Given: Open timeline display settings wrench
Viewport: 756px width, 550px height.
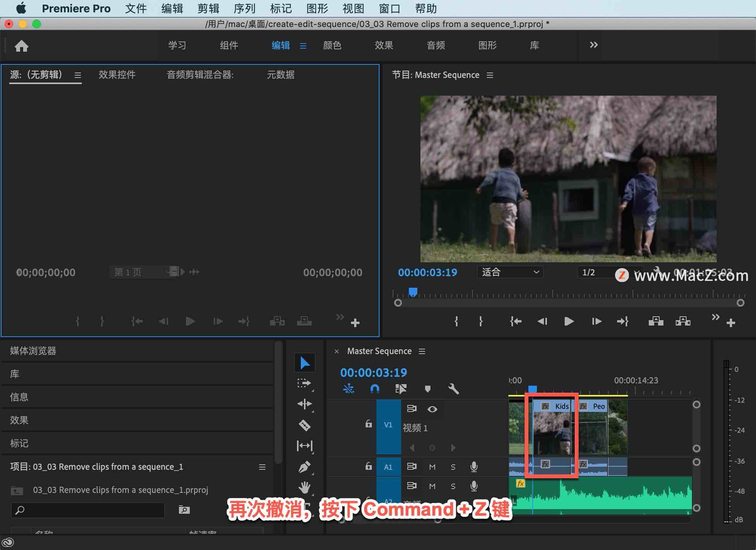Looking at the screenshot, I should 454,389.
